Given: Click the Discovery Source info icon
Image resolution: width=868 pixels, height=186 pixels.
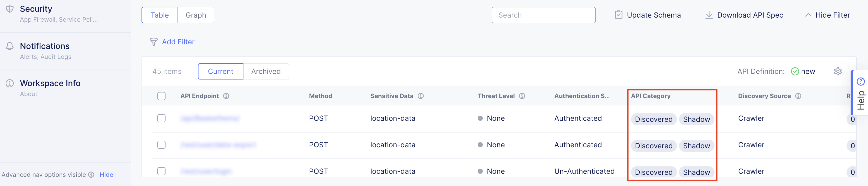Looking at the screenshot, I should point(798,96).
